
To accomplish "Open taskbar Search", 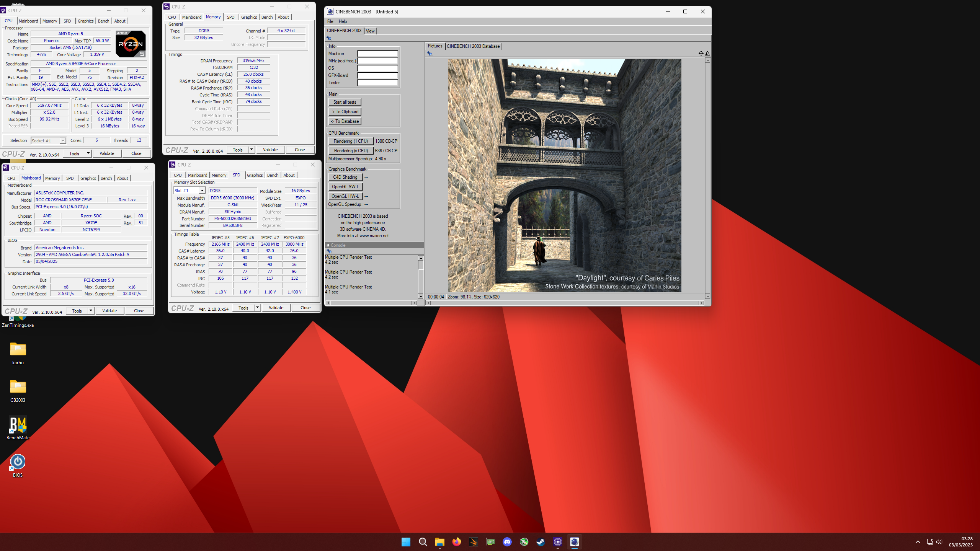I will 423,542.
